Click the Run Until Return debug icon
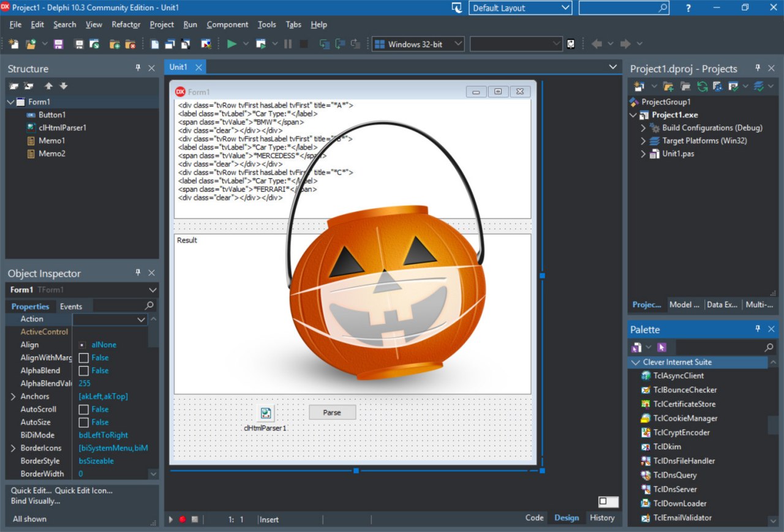This screenshot has width=784, height=532. click(x=355, y=44)
